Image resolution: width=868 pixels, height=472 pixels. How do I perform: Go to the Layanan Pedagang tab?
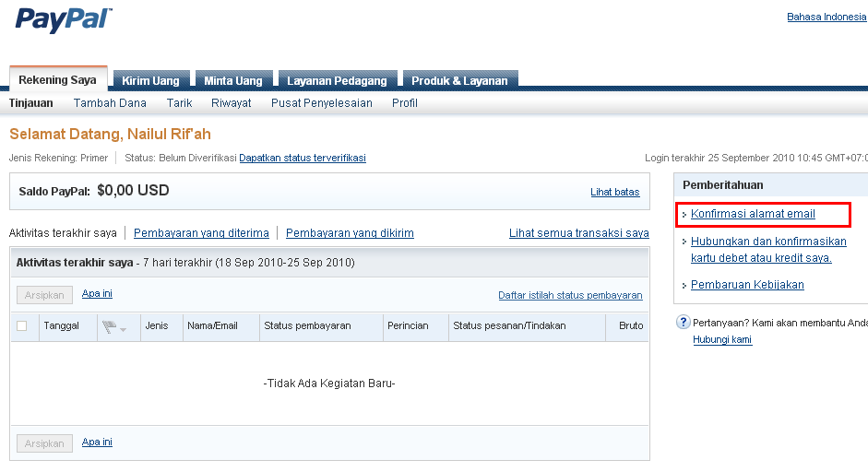[337, 80]
